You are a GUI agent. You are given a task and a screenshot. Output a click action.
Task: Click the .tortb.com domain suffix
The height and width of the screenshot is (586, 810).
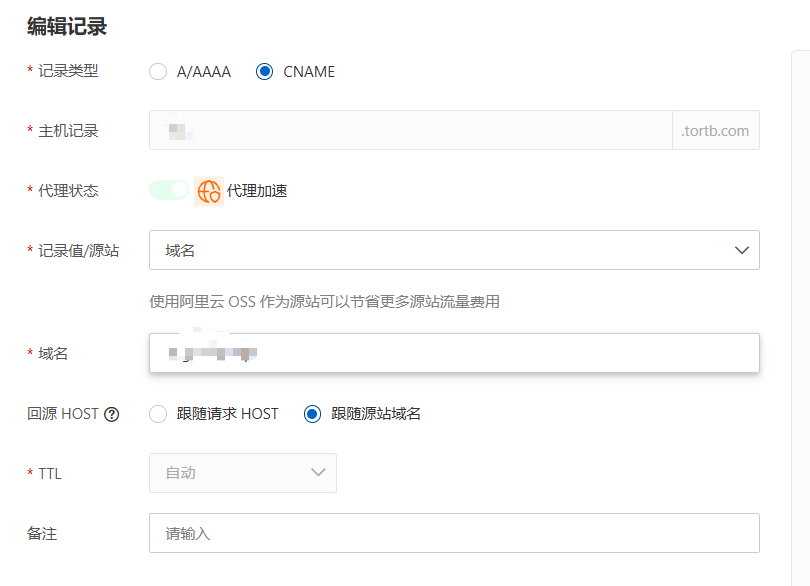point(715,131)
